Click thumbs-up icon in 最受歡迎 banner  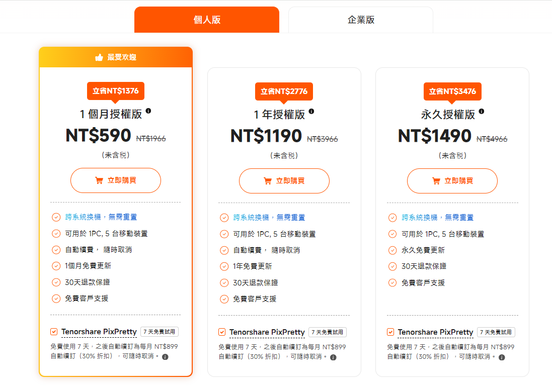99,57
